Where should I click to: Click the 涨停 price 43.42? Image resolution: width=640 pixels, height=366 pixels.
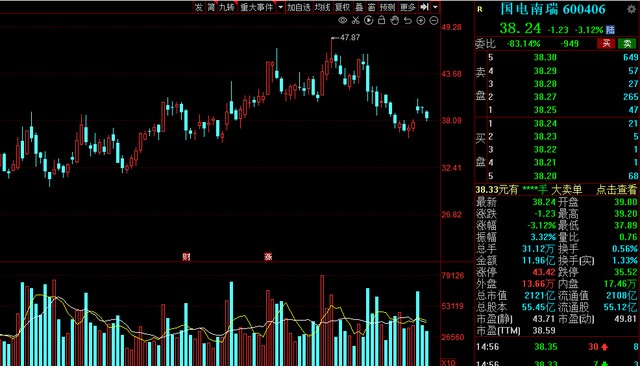[544, 272]
